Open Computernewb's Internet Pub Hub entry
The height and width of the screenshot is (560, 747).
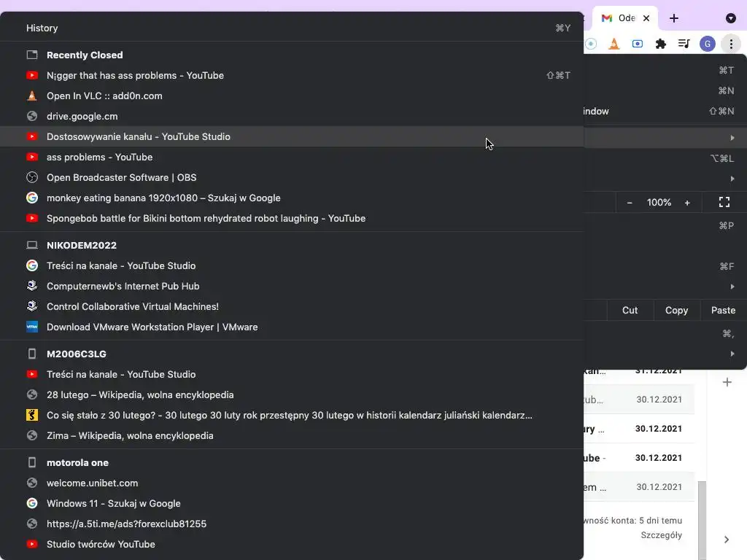(x=292, y=286)
